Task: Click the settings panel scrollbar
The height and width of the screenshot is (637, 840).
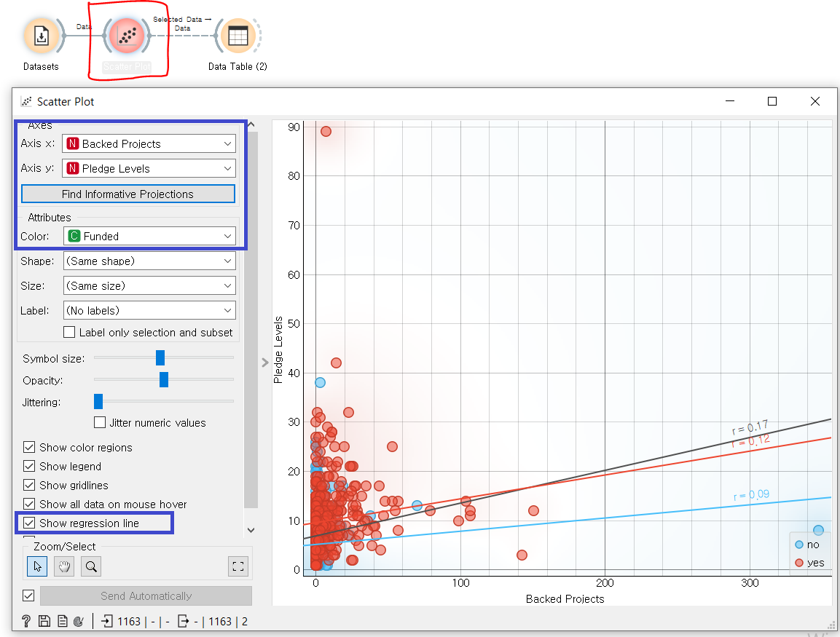Action: tap(251, 319)
